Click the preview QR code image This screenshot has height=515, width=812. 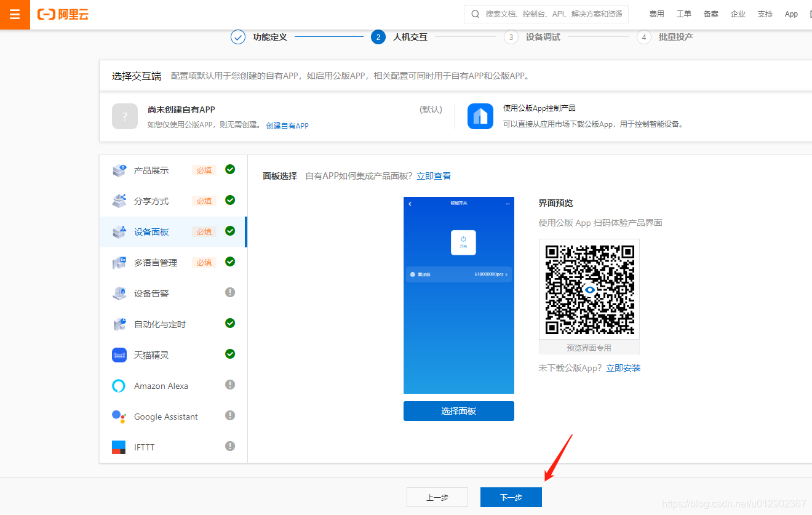pyautogui.click(x=589, y=289)
